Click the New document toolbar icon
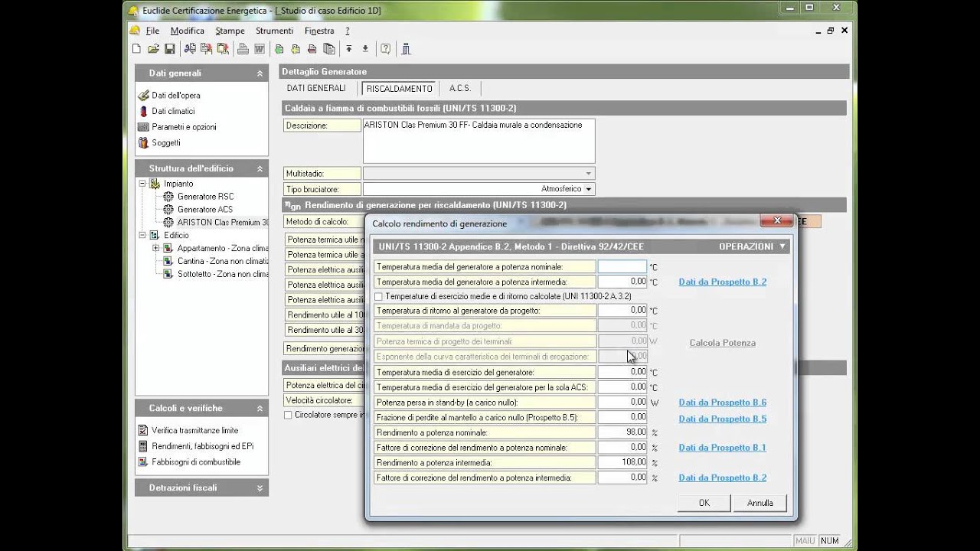 [x=136, y=49]
